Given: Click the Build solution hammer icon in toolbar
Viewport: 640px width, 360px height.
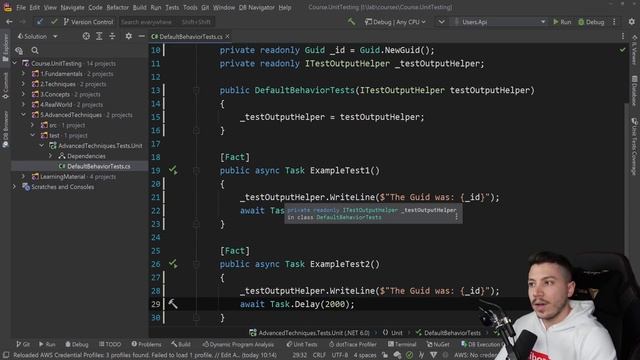Looking at the screenshot, I should click(x=351, y=22).
